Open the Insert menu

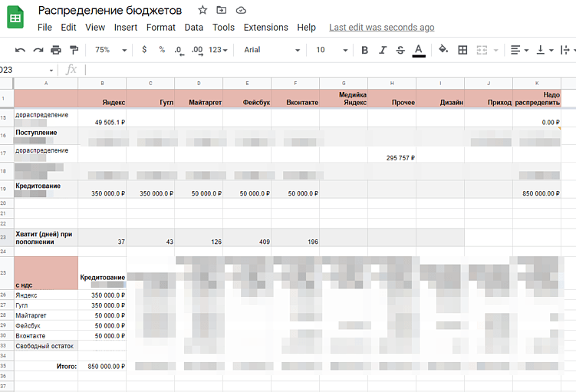(126, 28)
